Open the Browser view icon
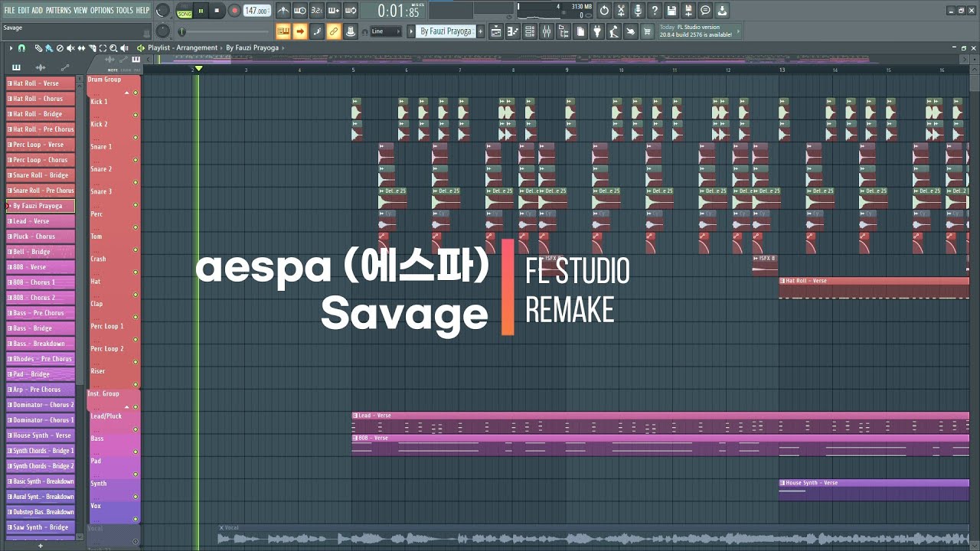The height and width of the screenshot is (551, 980). [563, 31]
